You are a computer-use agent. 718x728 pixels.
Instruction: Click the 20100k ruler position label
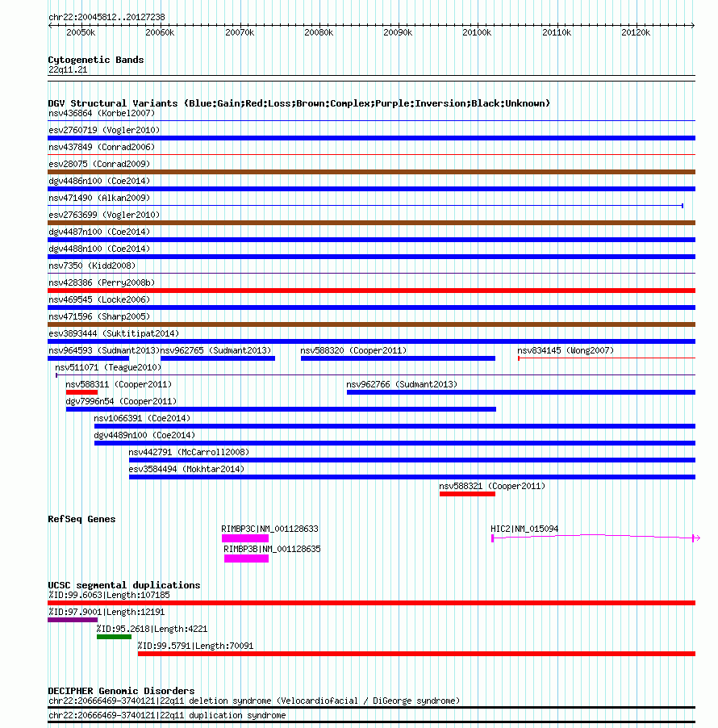coord(477,32)
